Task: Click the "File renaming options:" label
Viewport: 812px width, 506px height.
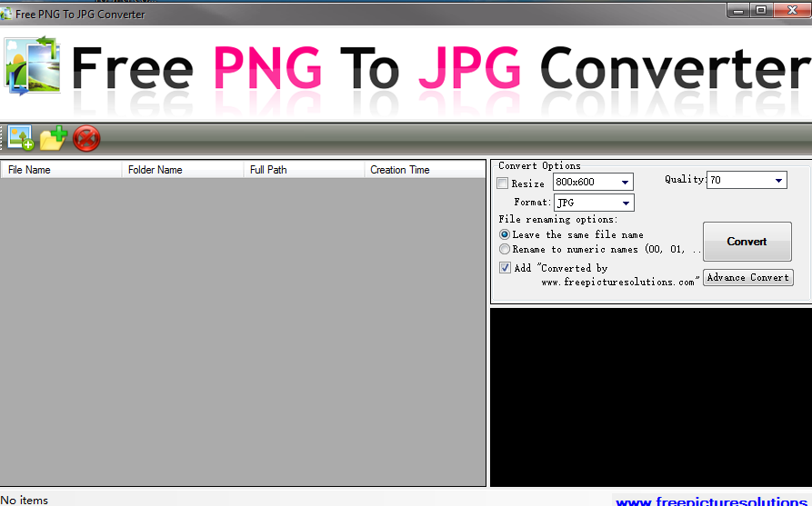Action: click(557, 219)
